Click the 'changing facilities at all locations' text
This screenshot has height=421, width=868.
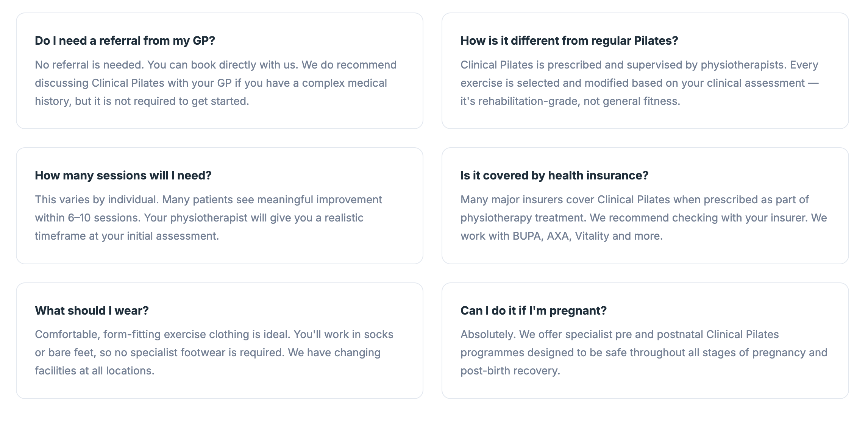pos(94,371)
